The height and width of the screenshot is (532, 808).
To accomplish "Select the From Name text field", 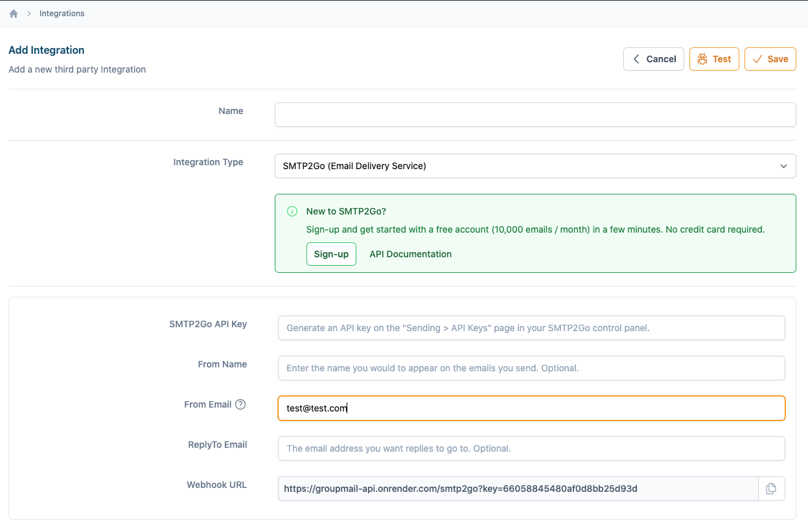I will (531, 368).
